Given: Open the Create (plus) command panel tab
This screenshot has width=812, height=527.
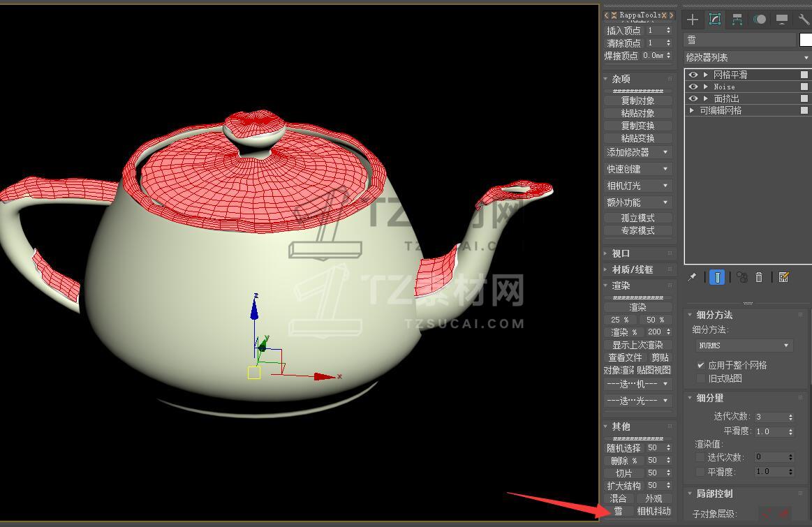Looking at the screenshot, I should point(693,20).
